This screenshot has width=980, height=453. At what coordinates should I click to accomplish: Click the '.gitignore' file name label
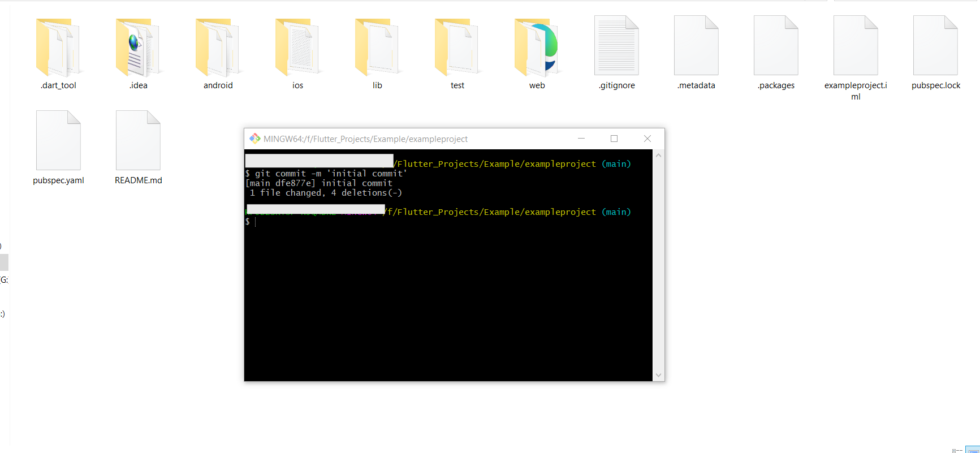click(x=616, y=85)
